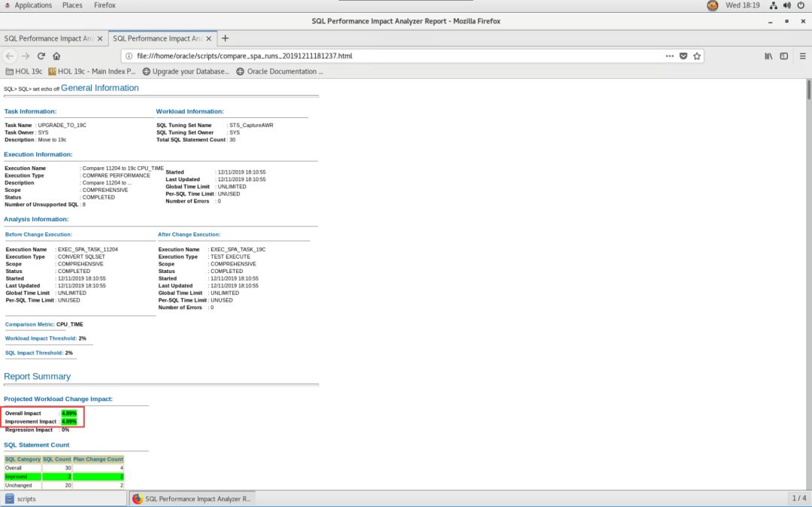Click the notification icon near the clock

713,5
